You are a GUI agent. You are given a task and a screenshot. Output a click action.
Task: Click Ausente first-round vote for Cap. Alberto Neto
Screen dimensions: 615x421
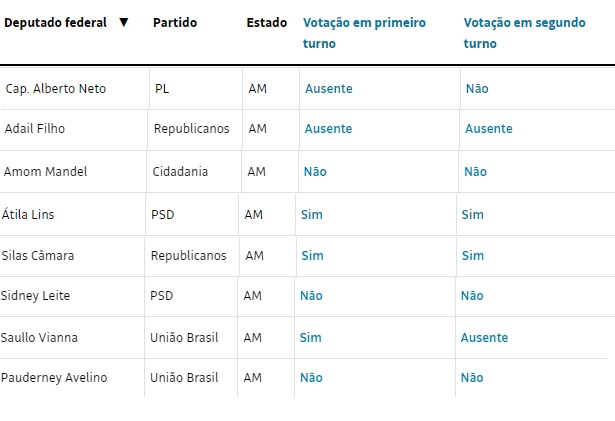329,89
